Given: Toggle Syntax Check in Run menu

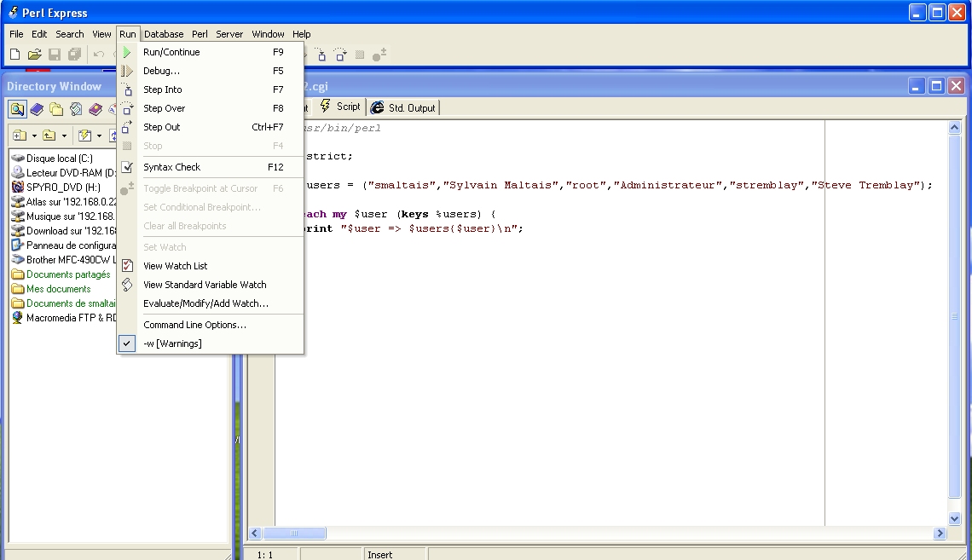Looking at the screenshot, I should click(172, 167).
